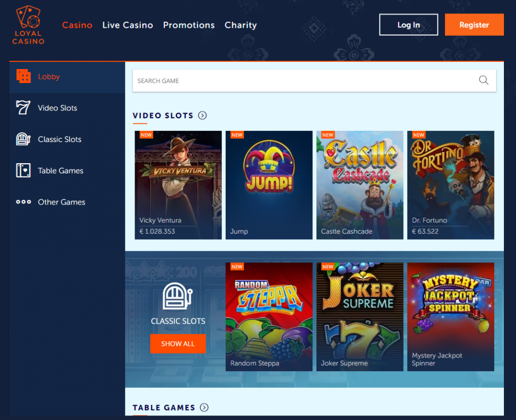The image size is (516, 420).
Task: Click the Log In button
Action: [x=408, y=25]
